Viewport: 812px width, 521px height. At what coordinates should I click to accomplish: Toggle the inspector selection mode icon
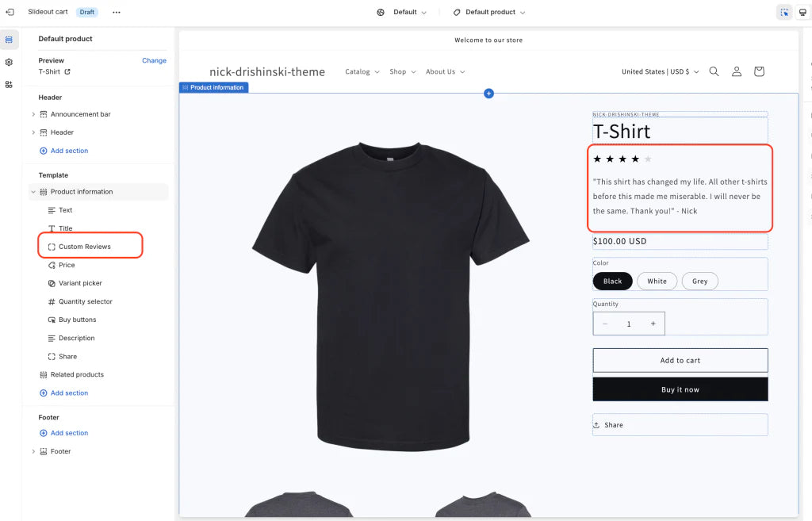point(783,12)
